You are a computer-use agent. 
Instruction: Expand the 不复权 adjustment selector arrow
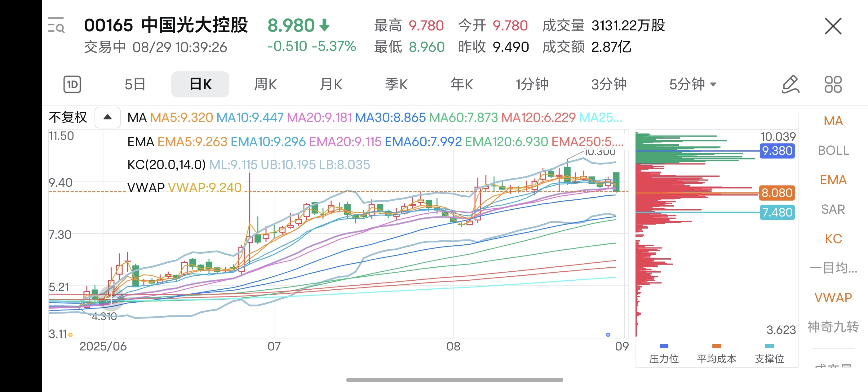tap(108, 117)
